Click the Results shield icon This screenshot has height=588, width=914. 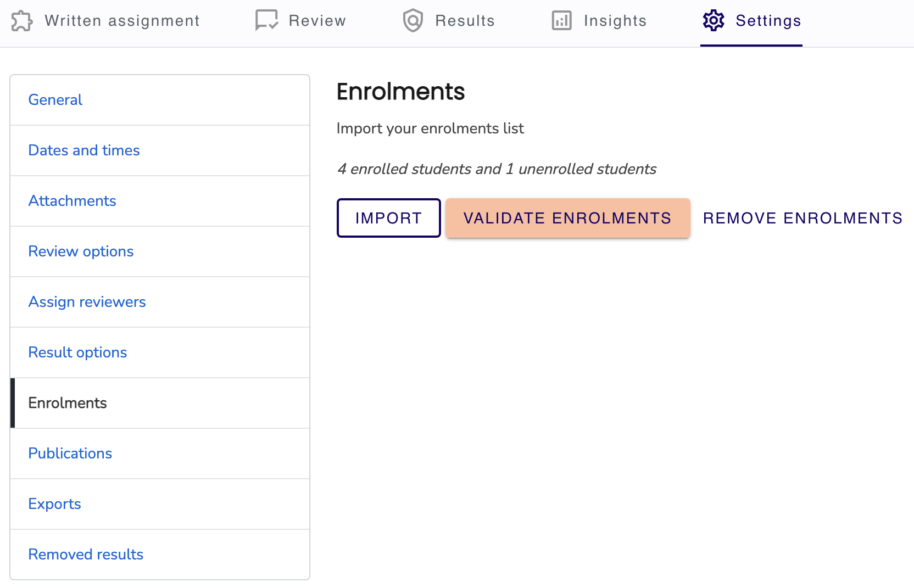click(x=413, y=21)
